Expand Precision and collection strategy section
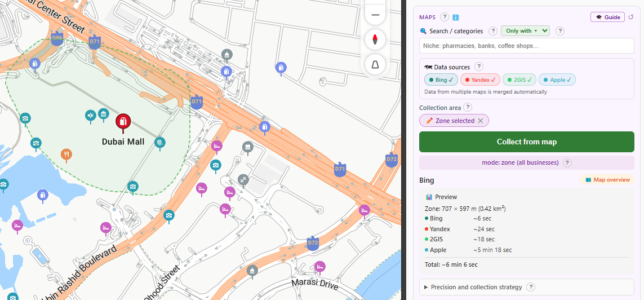644x300 pixels. (527, 287)
